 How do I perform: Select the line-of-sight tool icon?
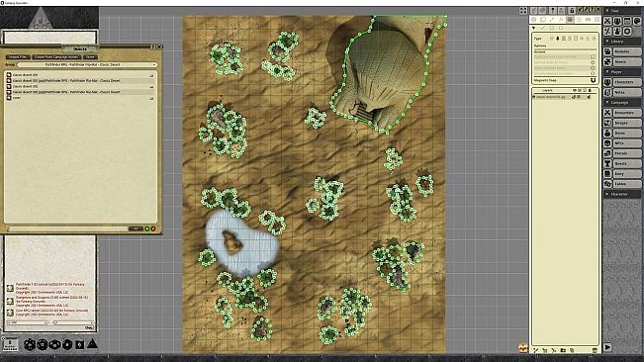(x=570, y=20)
